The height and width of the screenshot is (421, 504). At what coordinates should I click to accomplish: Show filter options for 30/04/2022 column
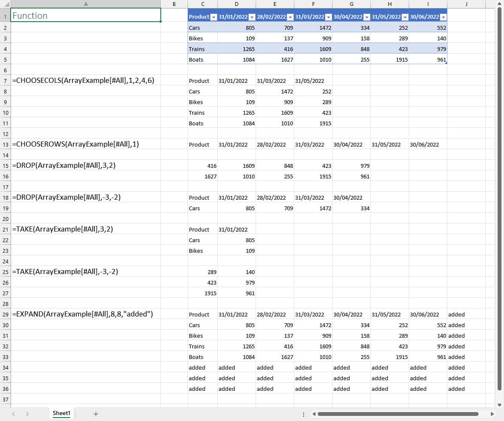coord(366,17)
